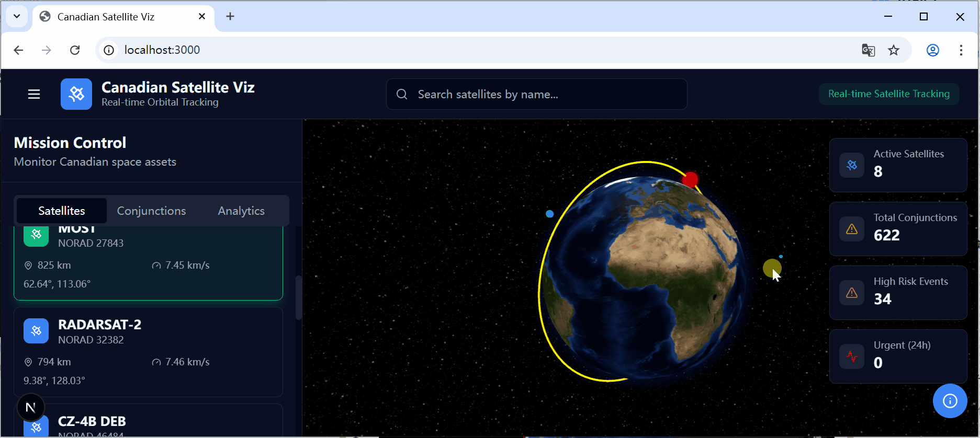980x438 pixels.
Task: Click the 7.46 km/s speed gauge icon
Action: tap(156, 362)
